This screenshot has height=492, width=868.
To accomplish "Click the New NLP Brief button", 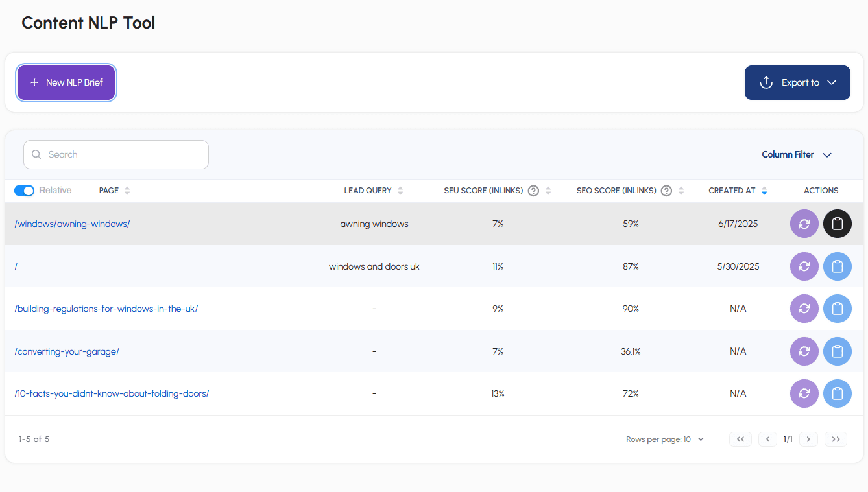I will pos(66,82).
